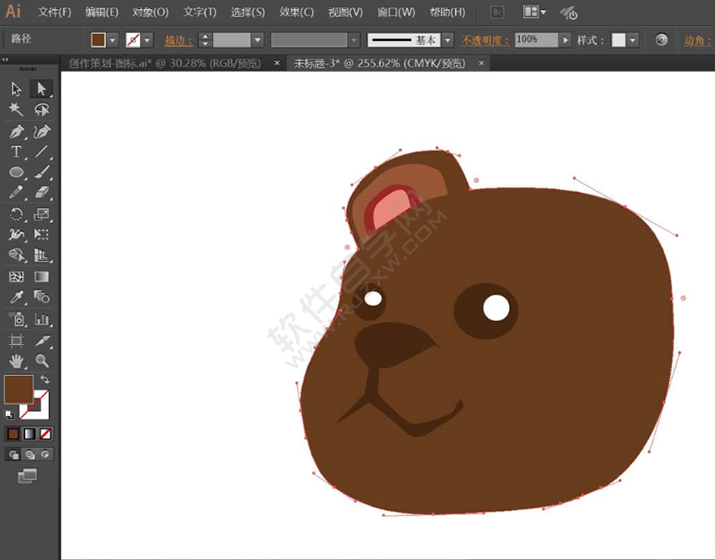Set paint mode to None
Image resolution: width=715 pixels, height=560 pixels.
[45, 434]
